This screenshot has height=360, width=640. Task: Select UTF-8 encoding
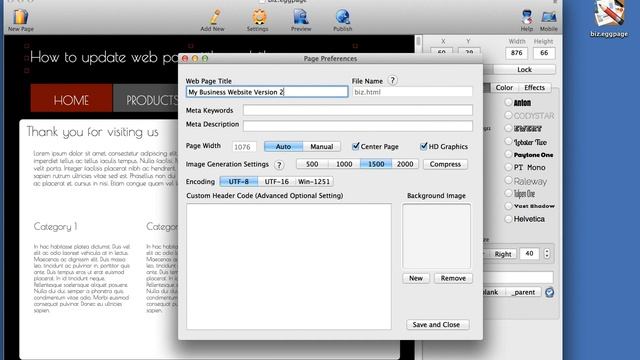(239, 182)
